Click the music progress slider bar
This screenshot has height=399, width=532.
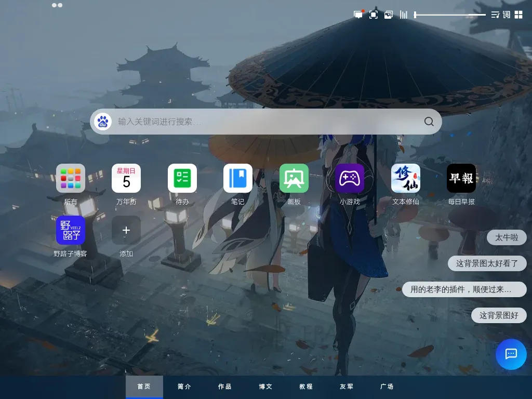450,15
